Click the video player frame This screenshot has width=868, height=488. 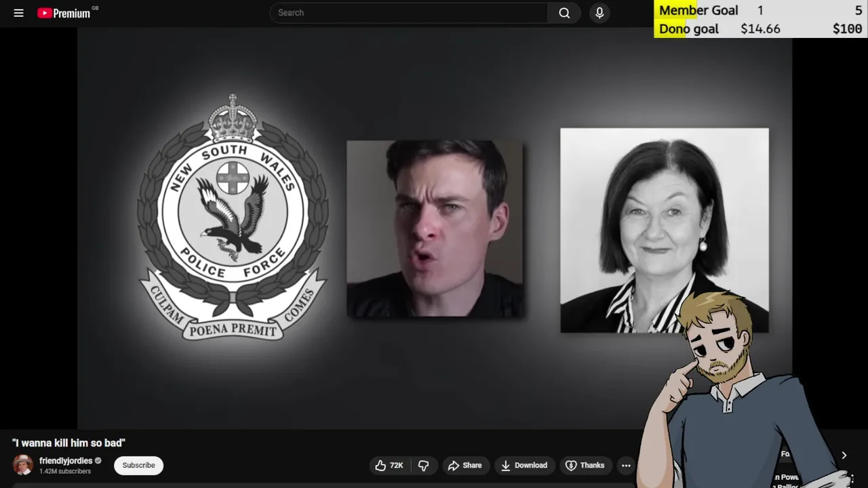[x=434, y=229]
